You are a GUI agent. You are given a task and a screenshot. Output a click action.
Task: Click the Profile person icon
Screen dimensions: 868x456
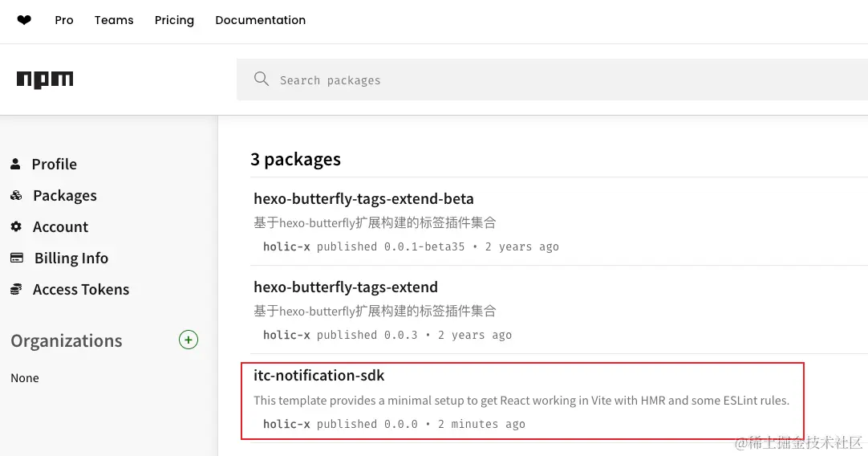coord(15,164)
